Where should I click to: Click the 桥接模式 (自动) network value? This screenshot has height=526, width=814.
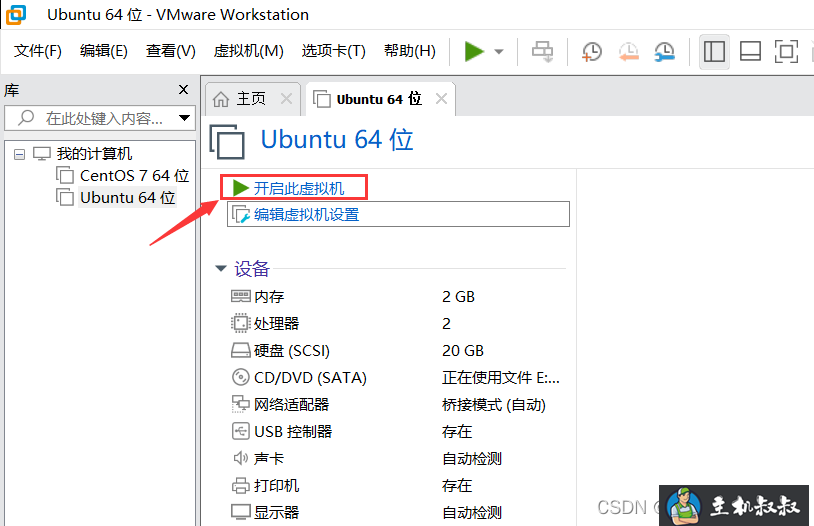(494, 404)
